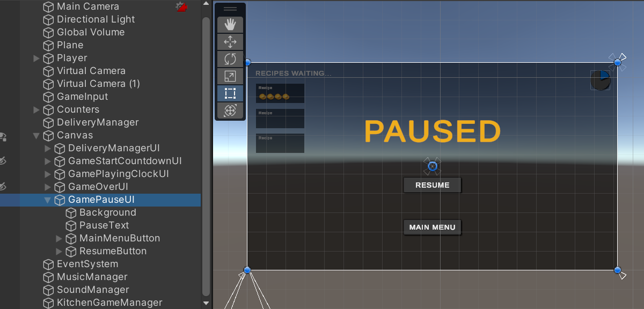
Task: Select EventSystem in the hierarchy
Action: (x=86, y=263)
